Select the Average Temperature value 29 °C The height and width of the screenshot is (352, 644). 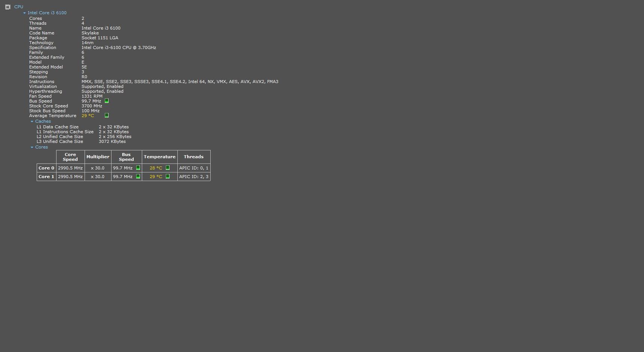pos(88,116)
